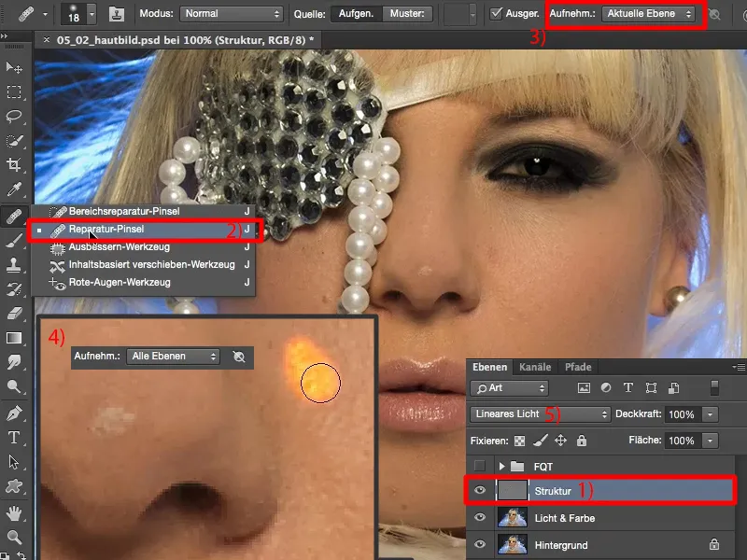Viewport: 747px width, 560px height.
Task: Show the FQT group
Action: click(x=480, y=466)
